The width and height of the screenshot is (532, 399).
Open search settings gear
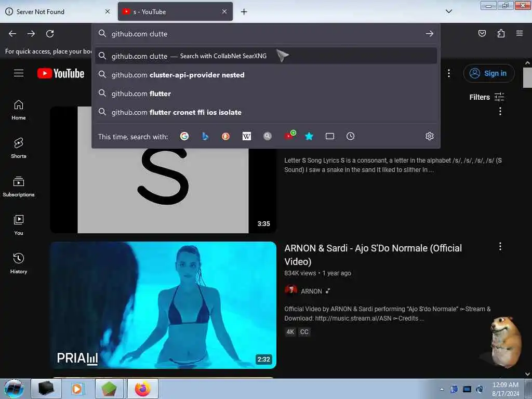[x=430, y=137]
